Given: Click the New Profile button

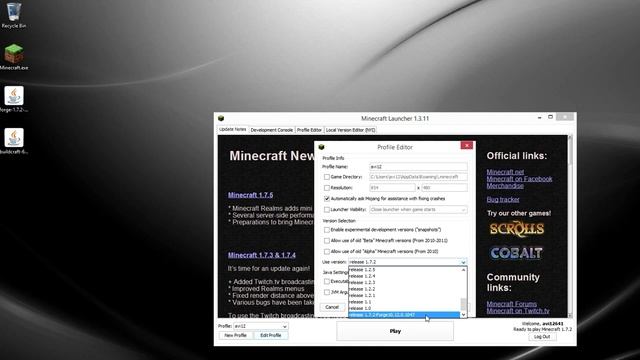Looking at the screenshot, I should coord(236,336).
